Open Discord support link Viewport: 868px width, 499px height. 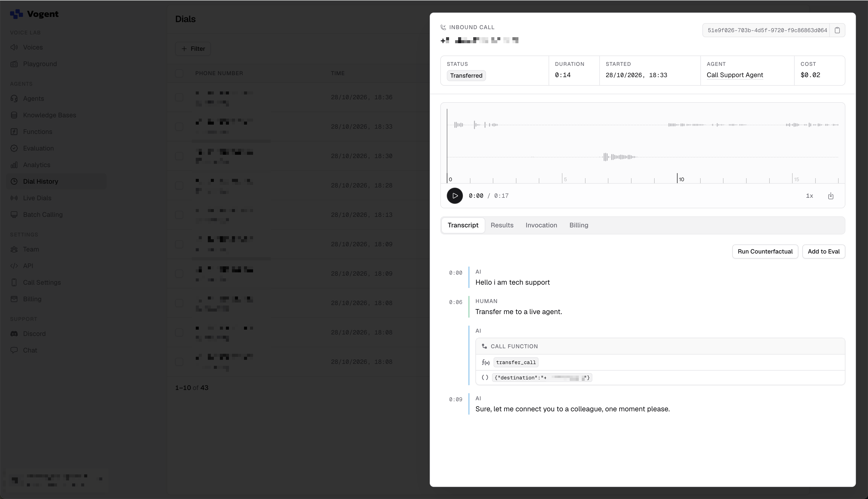click(28, 334)
